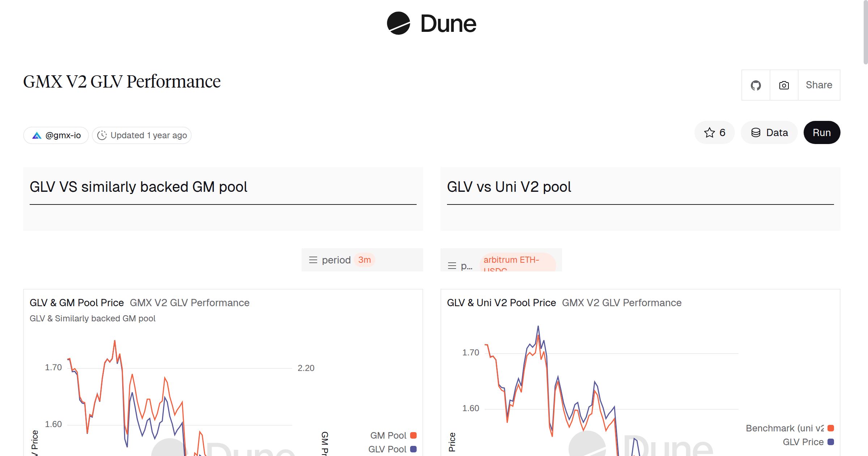This screenshot has height=456, width=868.
Task: Toggle the Benchmark (uni v2) legend entry
Action: [x=785, y=428]
